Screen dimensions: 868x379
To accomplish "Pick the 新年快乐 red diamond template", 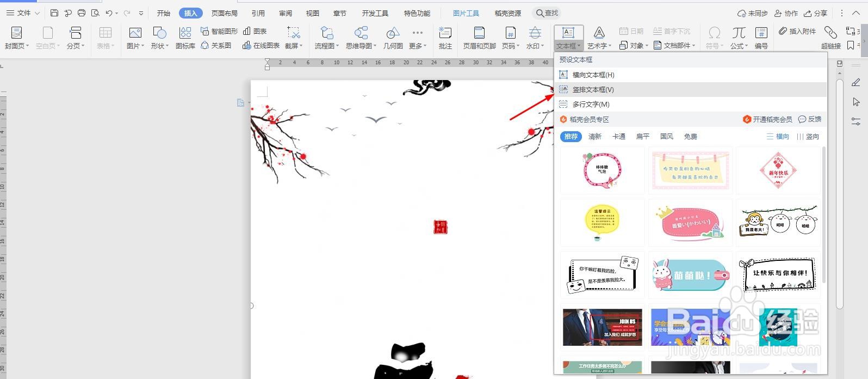I will [x=778, y=170].
